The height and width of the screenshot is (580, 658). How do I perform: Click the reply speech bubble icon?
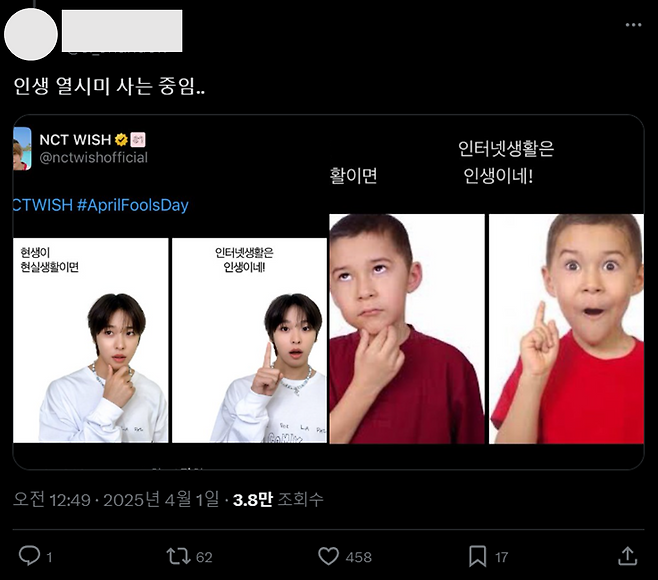[x=30, y=556]
